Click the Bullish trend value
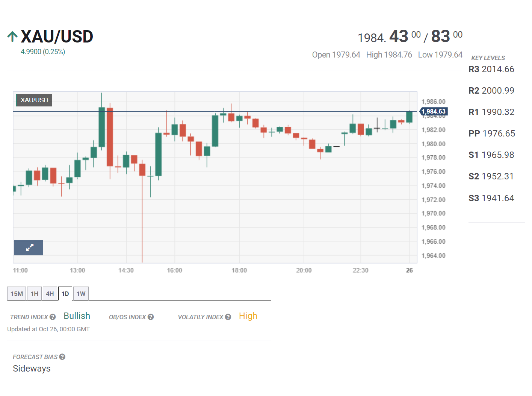This screenshot has width=532, height=396. pyautogui.click(x=77, y=316)
